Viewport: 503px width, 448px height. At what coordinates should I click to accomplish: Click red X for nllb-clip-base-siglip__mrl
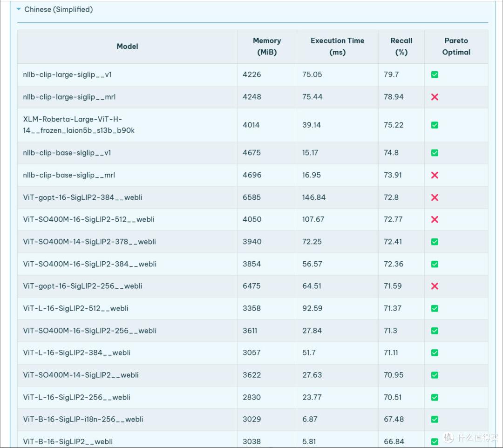435,175
